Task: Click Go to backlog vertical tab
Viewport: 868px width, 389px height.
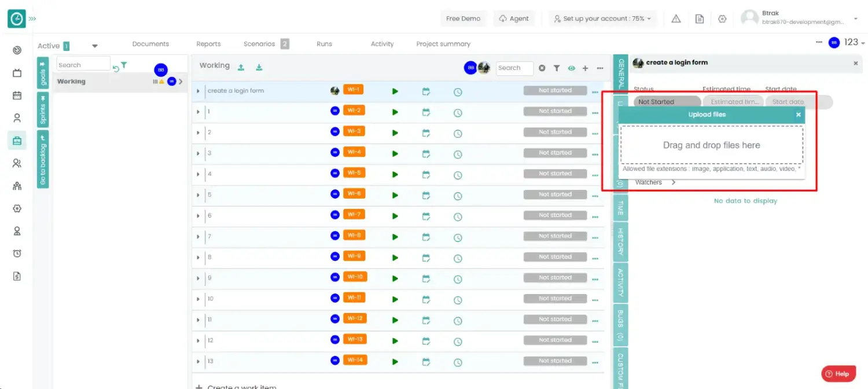Action: (x=43, y=159)
